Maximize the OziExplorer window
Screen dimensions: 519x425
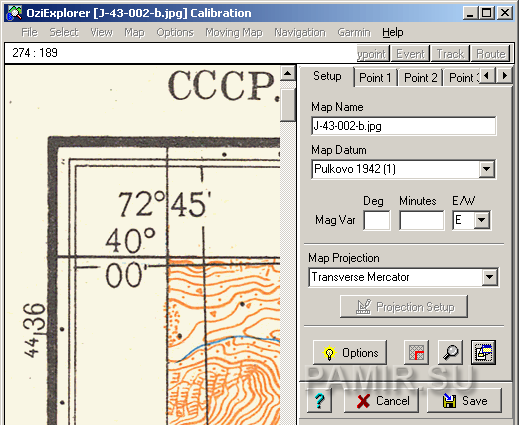486,13
